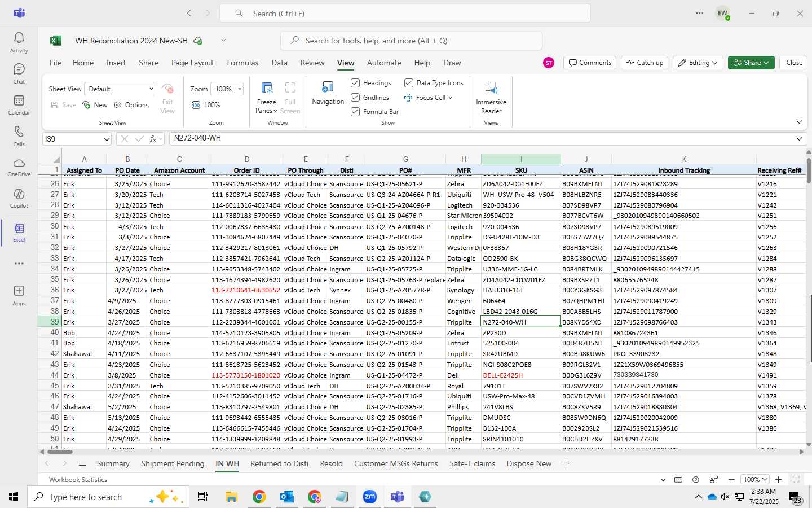Image resolution: width=812 pixels, height=508 pixels.
Task: Launch Immersive Reader view
Action: pos(491,97)
